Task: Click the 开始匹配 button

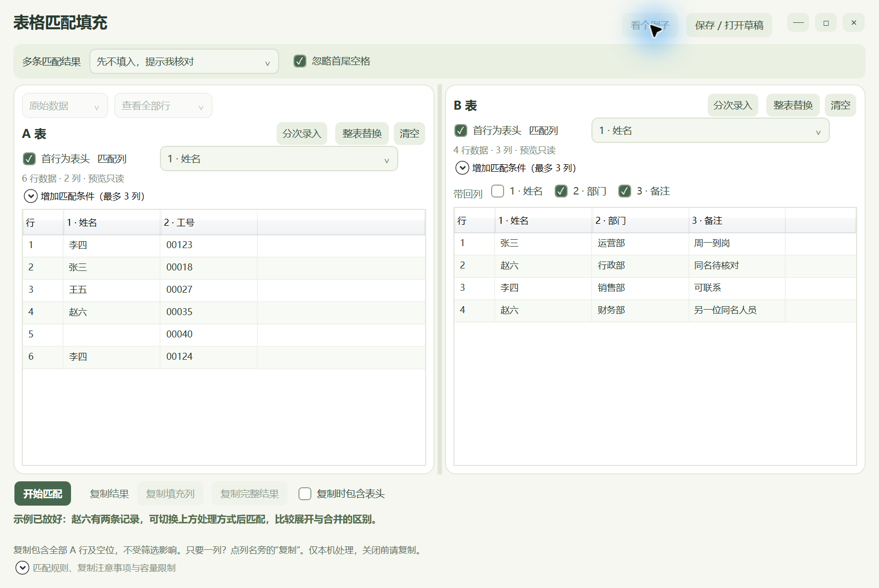Action: pos(43,494)
